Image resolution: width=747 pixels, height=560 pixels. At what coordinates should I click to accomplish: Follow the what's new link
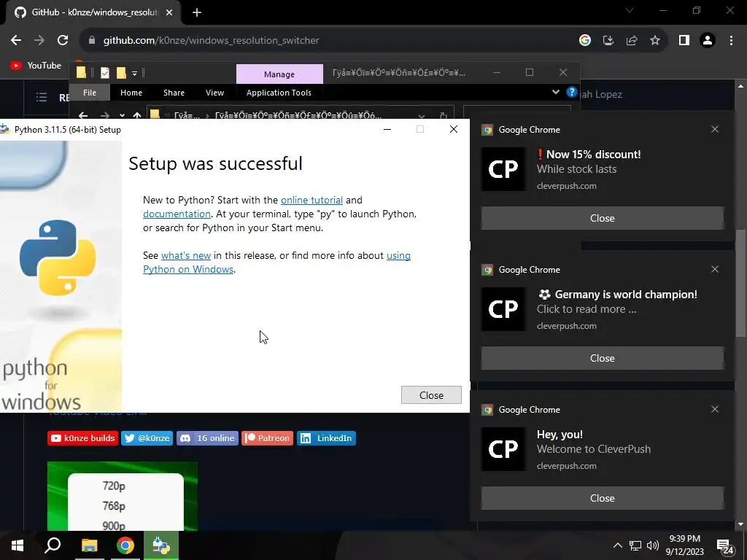[186, 255]
